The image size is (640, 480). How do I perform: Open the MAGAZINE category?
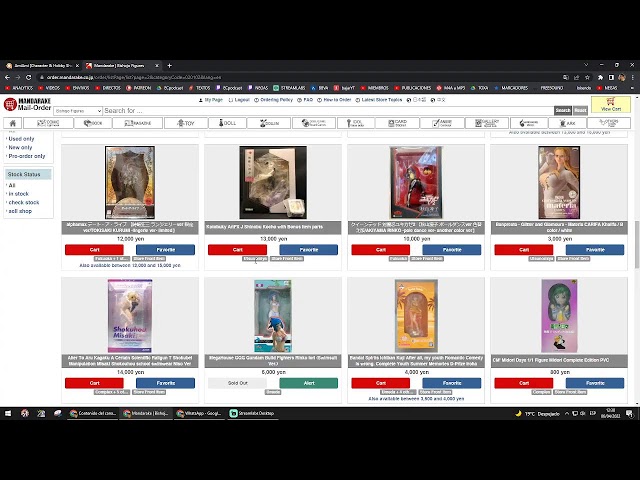point(138,123)
